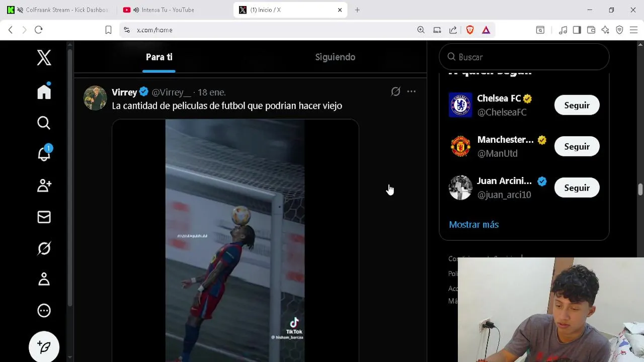Click the Mostrar más link
Viewport: 644px width, 362px height.
(x=473, y=225)
